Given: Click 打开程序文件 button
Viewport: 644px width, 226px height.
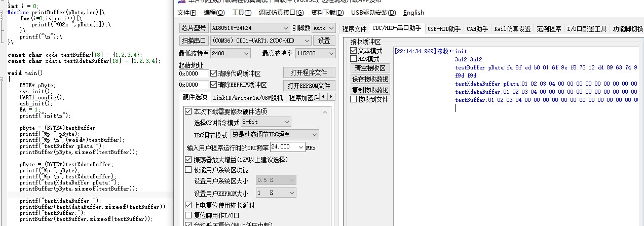Looking at the screenshot, I should click(309, 72).
